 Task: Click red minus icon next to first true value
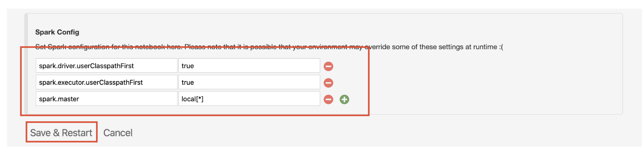(x=328, y=66)
